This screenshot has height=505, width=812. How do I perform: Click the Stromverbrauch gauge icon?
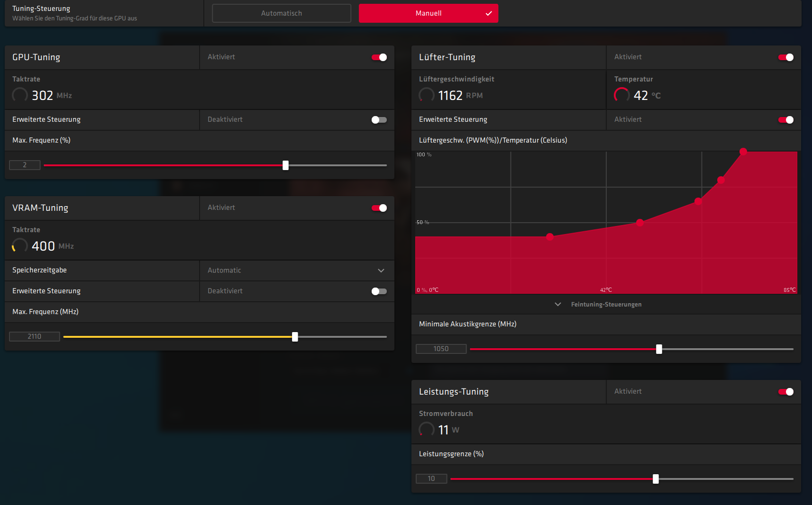[427, 430]
